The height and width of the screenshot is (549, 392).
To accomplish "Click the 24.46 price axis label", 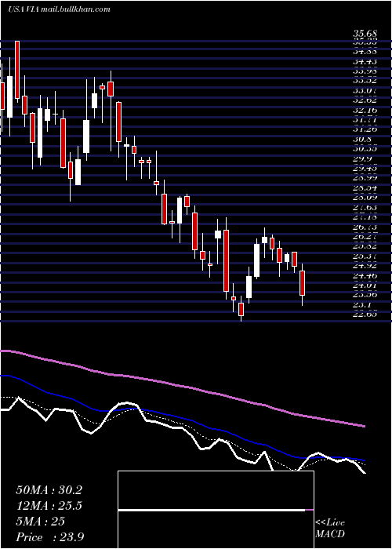I will (x=365, y=276).
